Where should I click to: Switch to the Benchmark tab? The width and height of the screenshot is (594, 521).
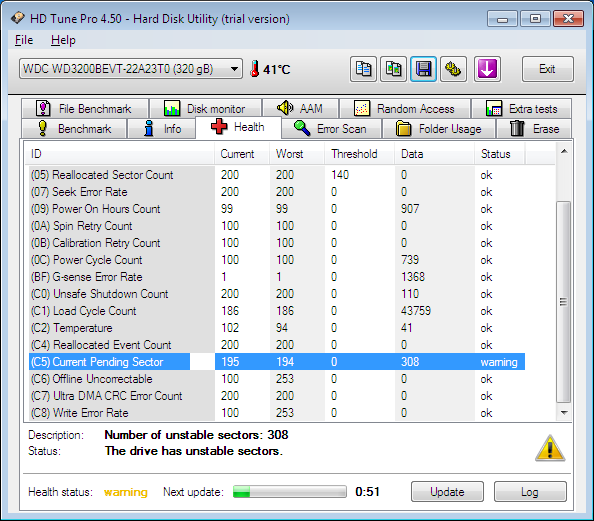point(74,129)
